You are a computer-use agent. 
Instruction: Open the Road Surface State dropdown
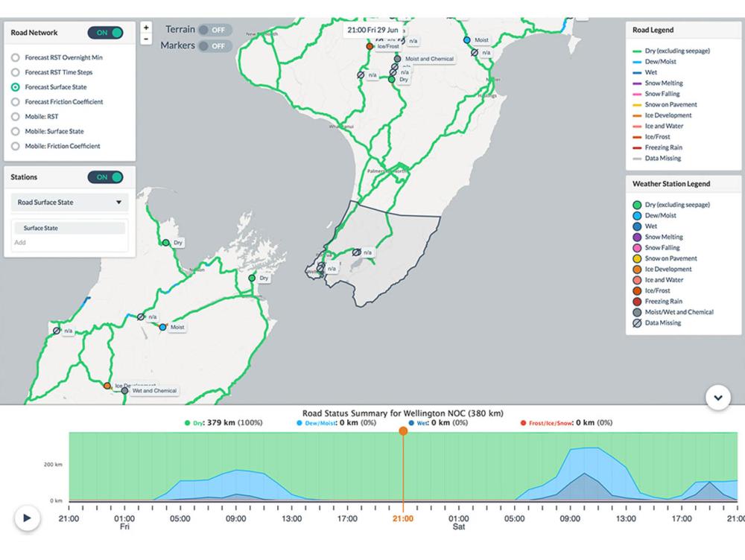[69, 202]
